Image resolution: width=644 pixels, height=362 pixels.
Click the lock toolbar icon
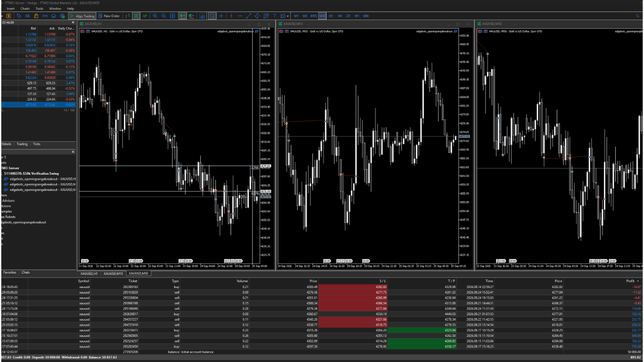[x=36, y=16]
